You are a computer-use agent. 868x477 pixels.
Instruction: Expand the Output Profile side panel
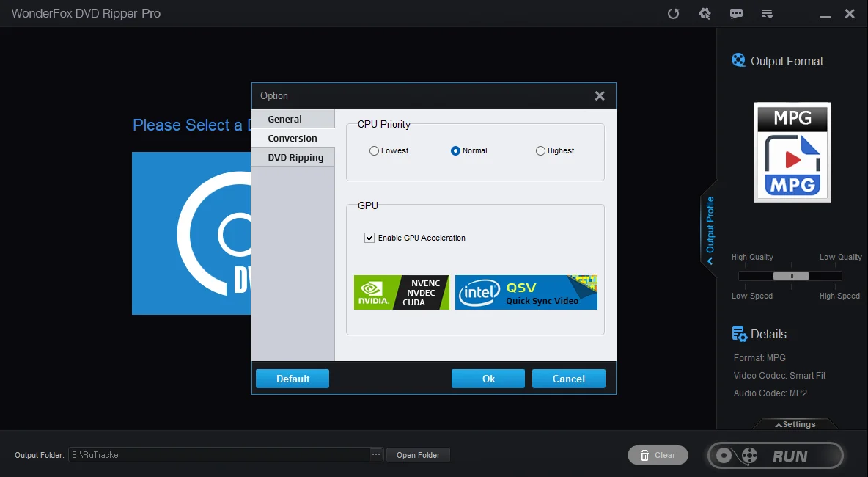pos(709,226)
